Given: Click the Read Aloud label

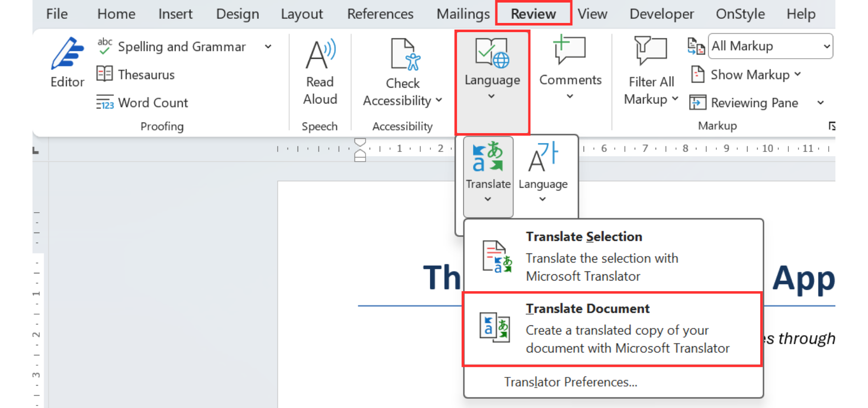Looking at the screenshot, I should [320, 90].
